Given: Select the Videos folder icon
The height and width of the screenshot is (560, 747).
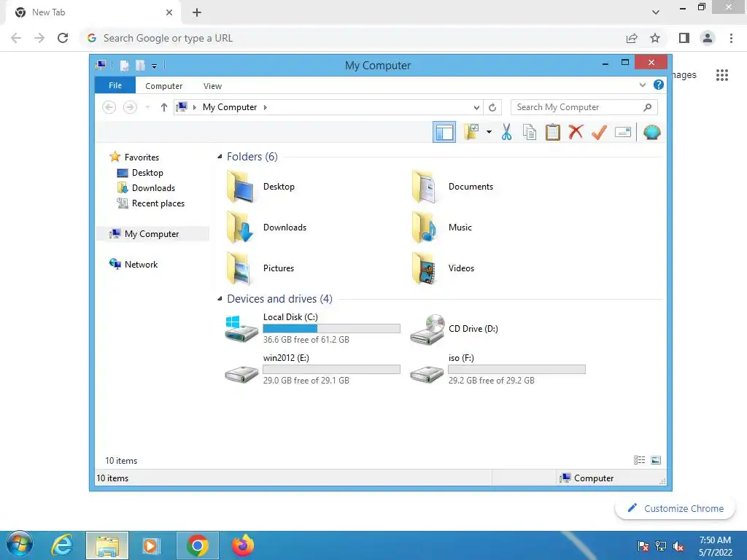Looking at the screenshot, I should (425, 268).
